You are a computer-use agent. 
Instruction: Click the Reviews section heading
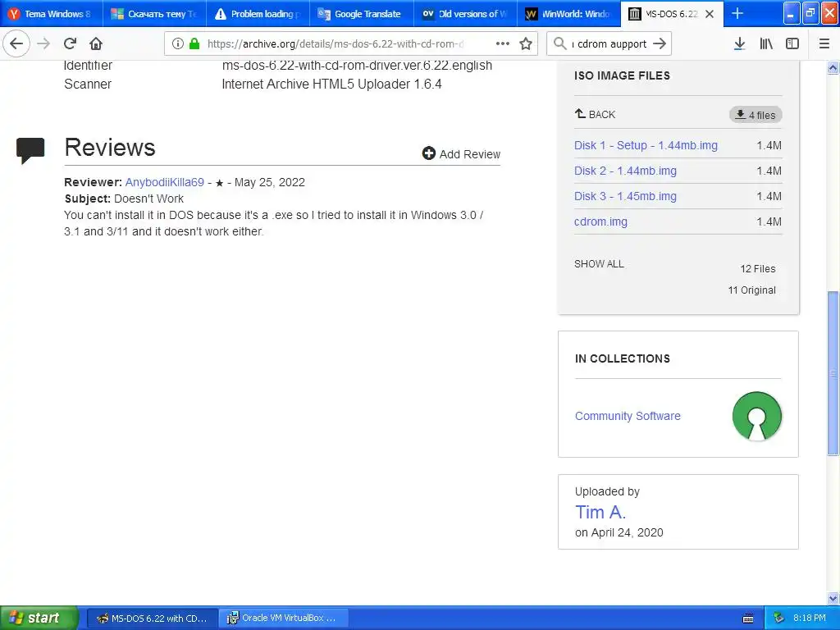(110, 148)
